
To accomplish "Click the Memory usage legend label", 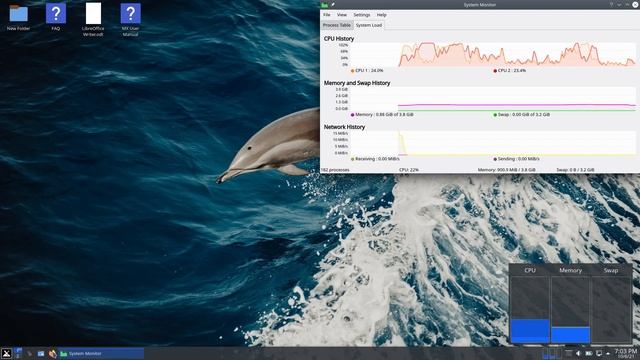I will pos(382,115).
